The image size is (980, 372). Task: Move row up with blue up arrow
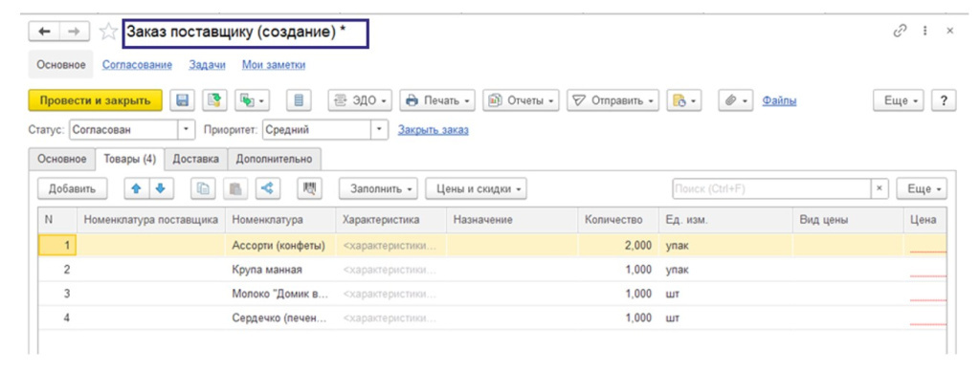[x=136, y=188]
